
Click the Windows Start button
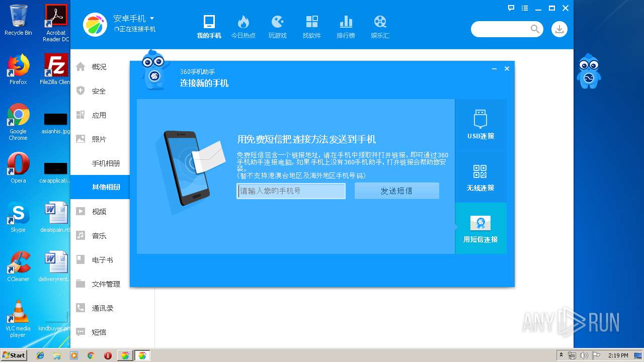click(14, 355)
